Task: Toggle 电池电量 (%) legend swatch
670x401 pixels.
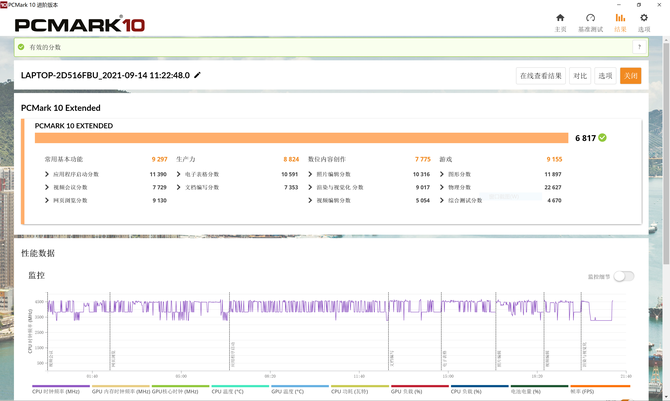Action: coord(539,386)
